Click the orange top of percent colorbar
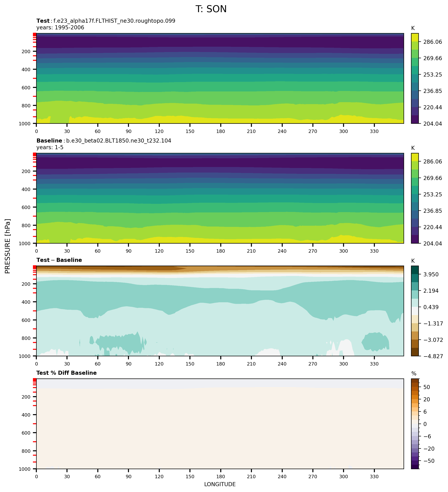The width and height of the screenshot is (448, 492). point(415,381)
